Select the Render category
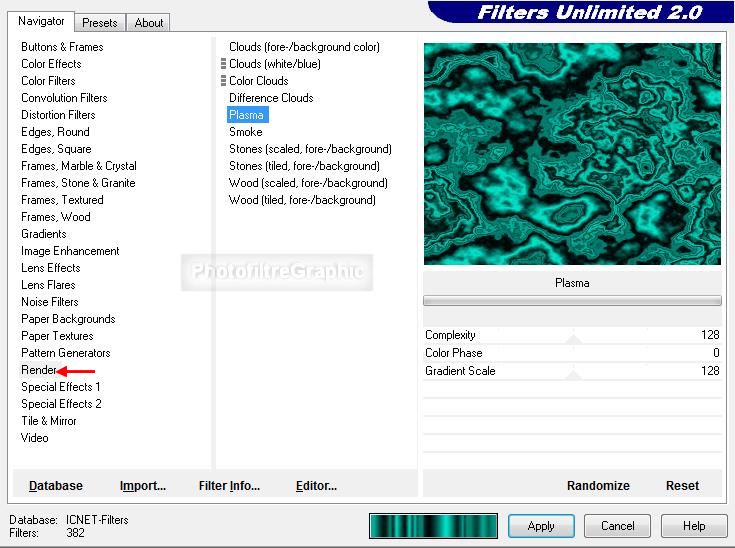 coord(38,370)
